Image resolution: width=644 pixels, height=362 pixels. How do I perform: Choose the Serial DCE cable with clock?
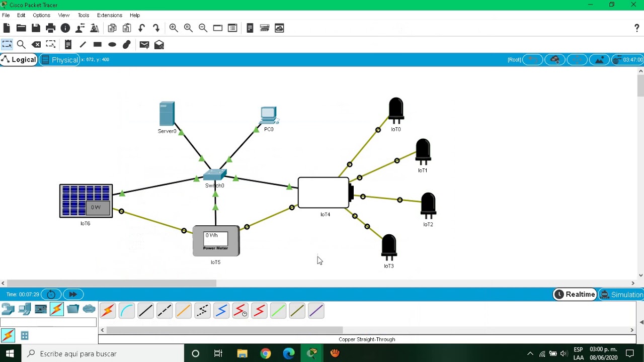click(x=240, y=311)
